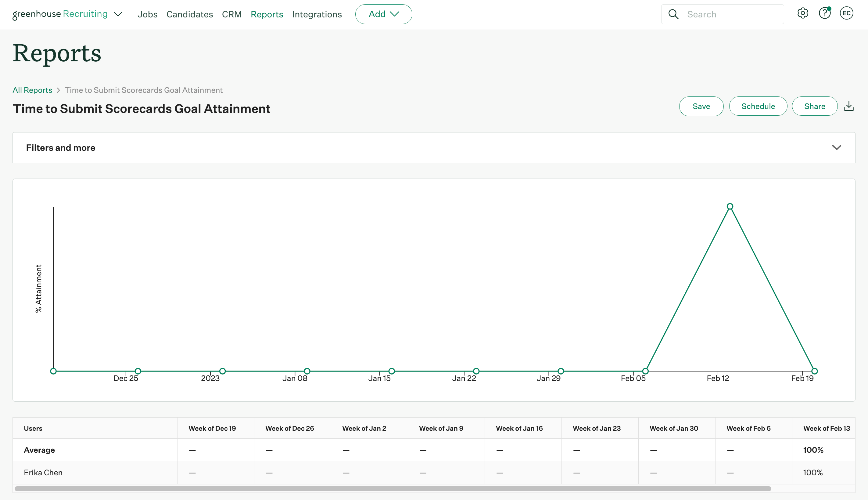Open the Candidates tab
Viewport: 868px width, 500px height.
pos(189,14)
